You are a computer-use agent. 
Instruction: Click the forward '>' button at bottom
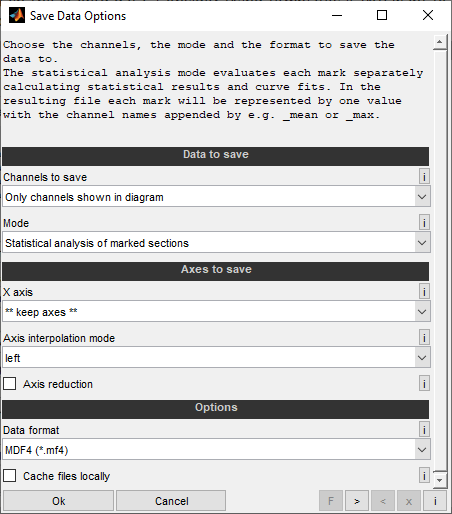point(357,501)
